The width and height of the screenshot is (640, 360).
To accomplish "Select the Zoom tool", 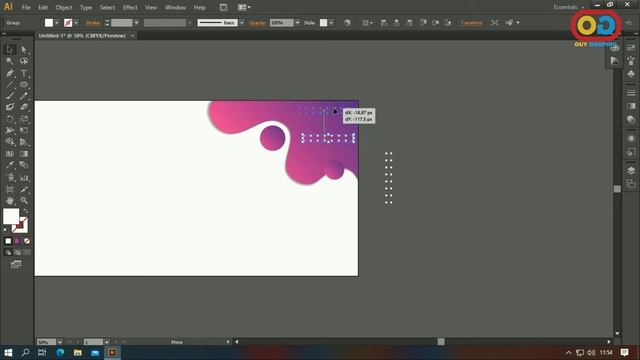I will click(x=24, y=201).
